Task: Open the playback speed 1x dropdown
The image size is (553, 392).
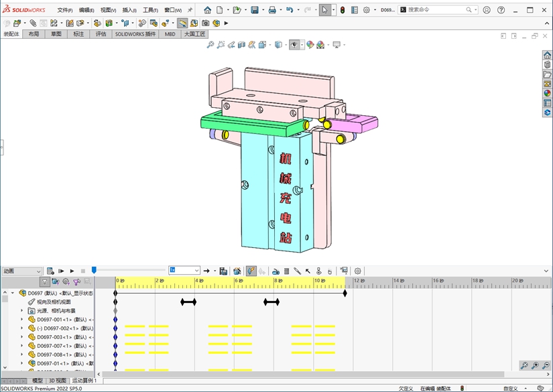Action: click(184, 270)
